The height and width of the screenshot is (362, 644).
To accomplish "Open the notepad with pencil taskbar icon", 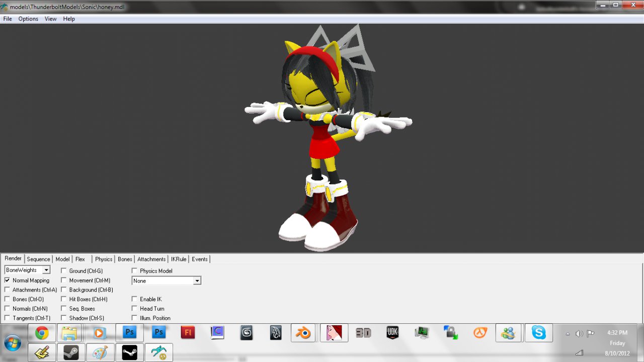I will pos(42,353).
